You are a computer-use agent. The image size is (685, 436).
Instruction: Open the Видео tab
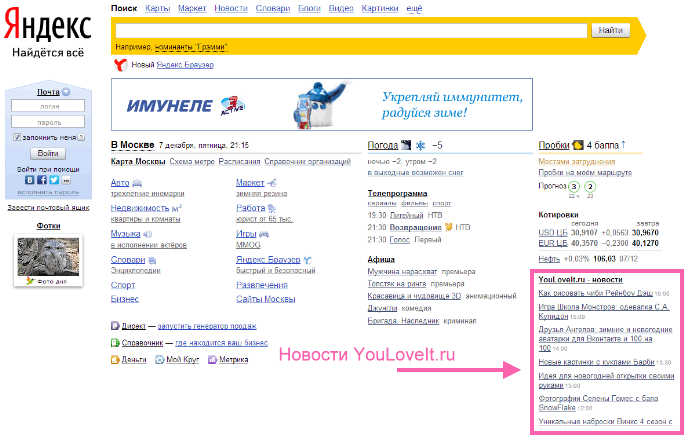pyautogui.click(x=341, y=8)
